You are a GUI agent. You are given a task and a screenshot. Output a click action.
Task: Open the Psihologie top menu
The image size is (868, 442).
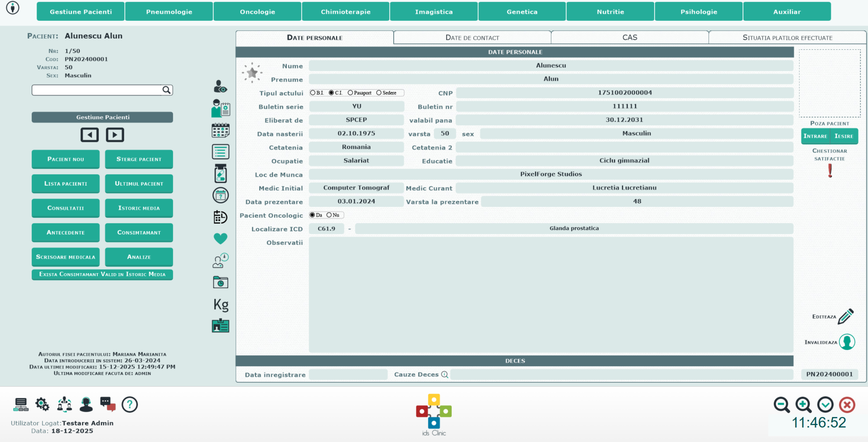(699, 12)
